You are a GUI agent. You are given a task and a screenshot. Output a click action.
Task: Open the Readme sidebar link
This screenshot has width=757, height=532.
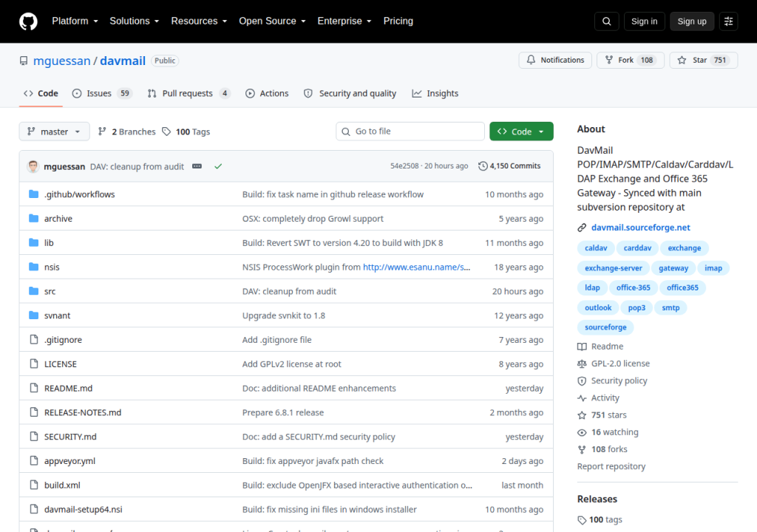[600, 347]
